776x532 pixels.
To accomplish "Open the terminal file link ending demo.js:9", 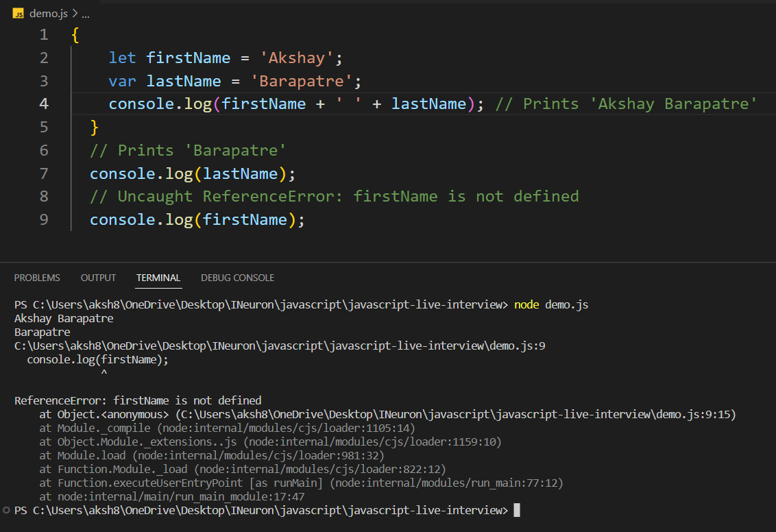I will coord(280,346).
